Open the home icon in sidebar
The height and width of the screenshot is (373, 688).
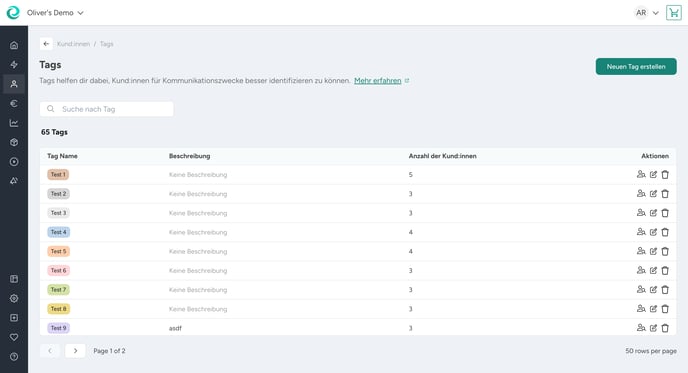(x=14, y=45)
